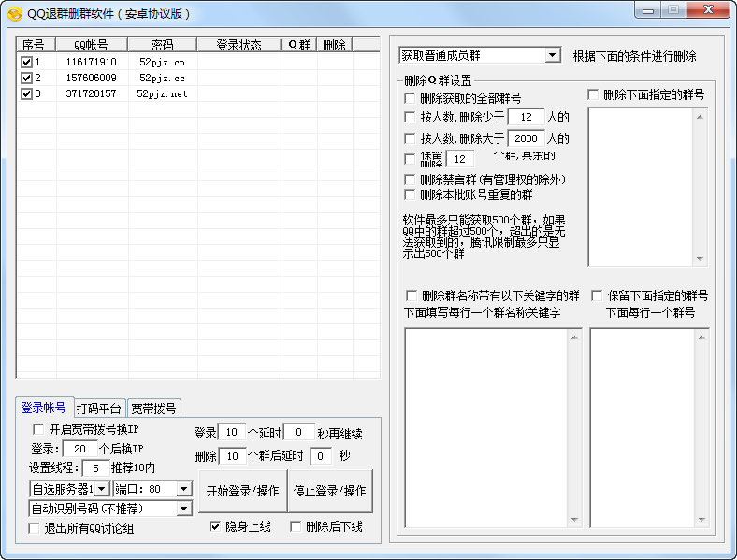Click password cell 52pjz.net
This screenshot has height=560, width=737.
click(x=162, y=94)
